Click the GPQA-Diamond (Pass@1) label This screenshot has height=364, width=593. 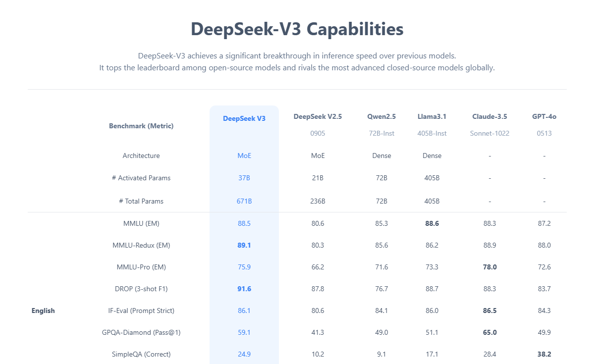coord(141,332)
